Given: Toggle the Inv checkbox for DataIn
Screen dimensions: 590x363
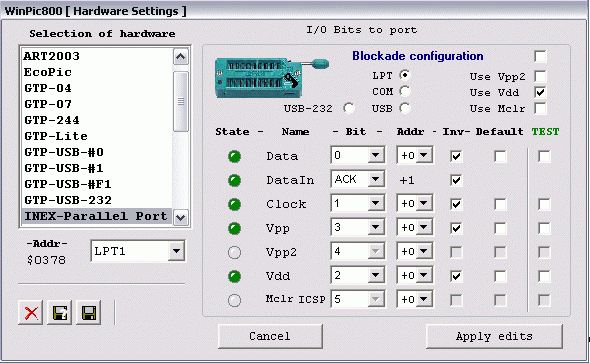Looking at the screenshot, I should coord(456,180).
